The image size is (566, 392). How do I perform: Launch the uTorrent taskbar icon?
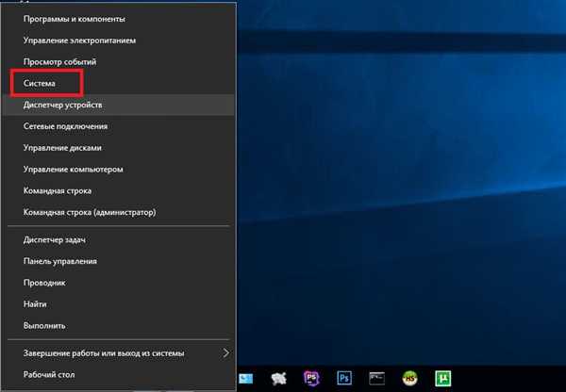pos(443,378)
